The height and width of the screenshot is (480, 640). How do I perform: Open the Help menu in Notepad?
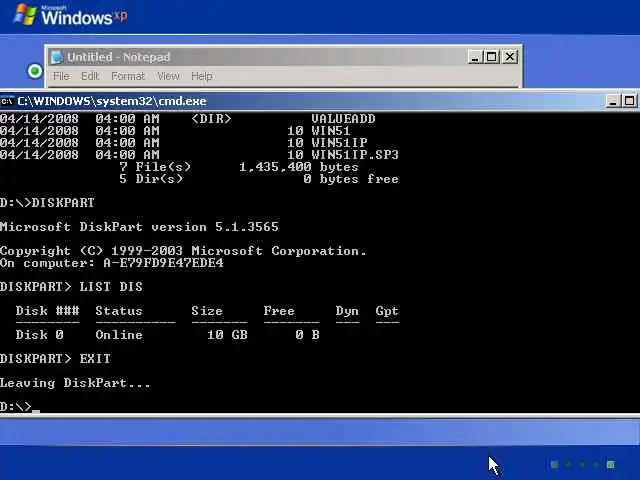[x=202, y=76]
